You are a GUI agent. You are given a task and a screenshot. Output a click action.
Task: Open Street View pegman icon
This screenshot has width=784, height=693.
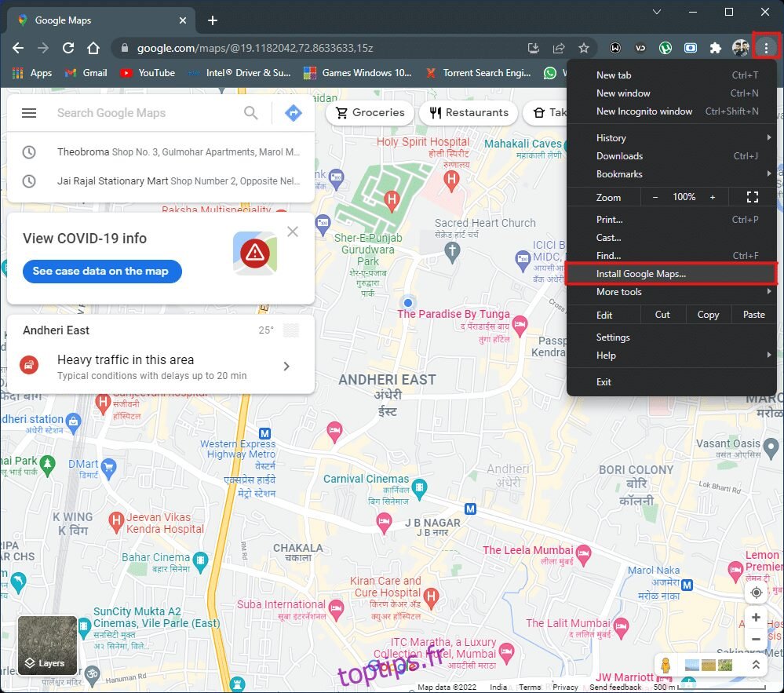pyautogui.click(x=665, y=666)
